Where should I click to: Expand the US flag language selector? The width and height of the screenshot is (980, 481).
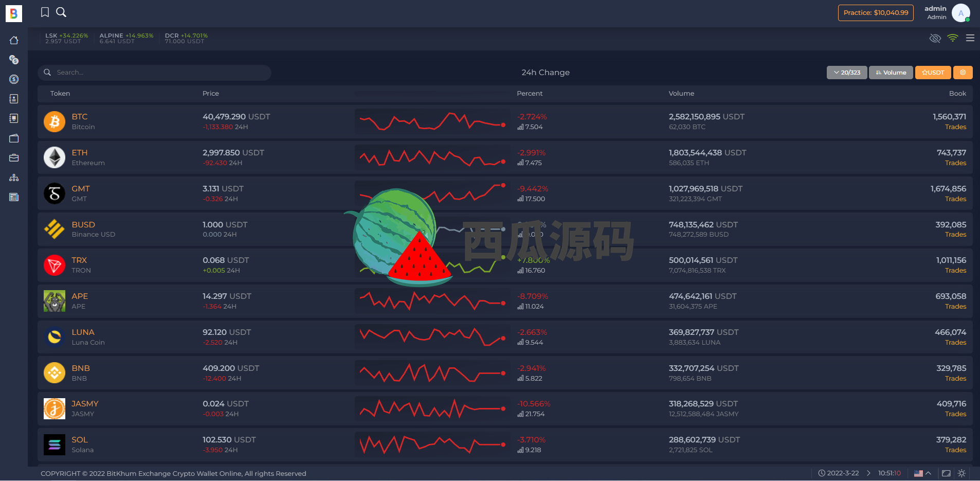[922, 473]
